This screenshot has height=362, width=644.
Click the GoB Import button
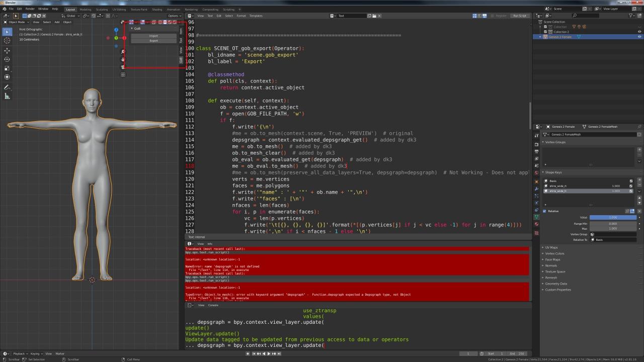pos(153,36)
